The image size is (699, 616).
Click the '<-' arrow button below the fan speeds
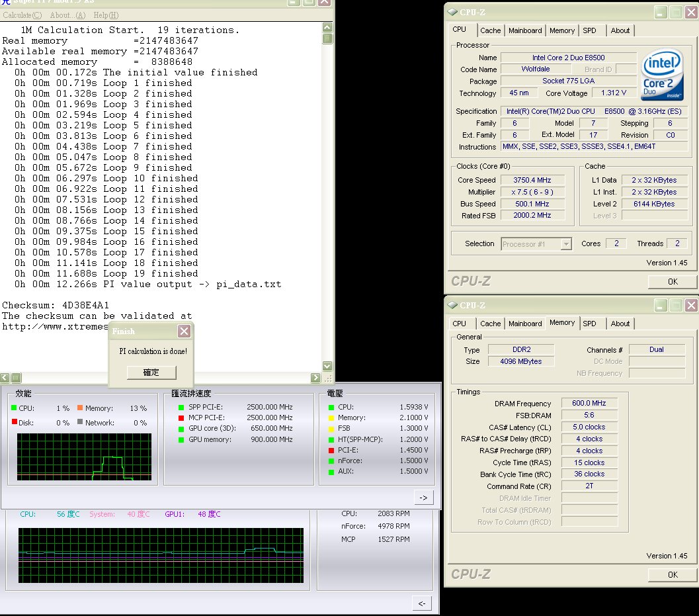pos(422,603)
